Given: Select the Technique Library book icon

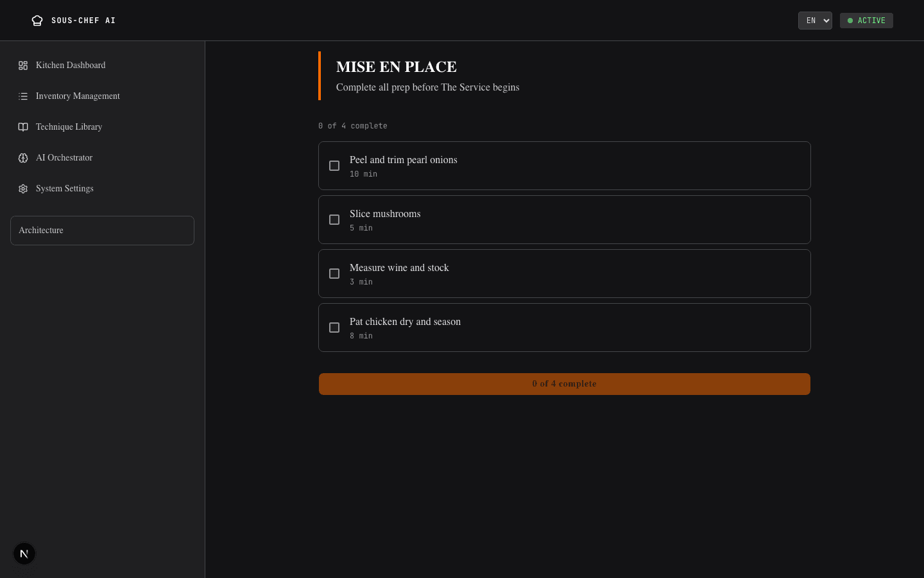Looking at the screenshot, I should pos(23,127).
